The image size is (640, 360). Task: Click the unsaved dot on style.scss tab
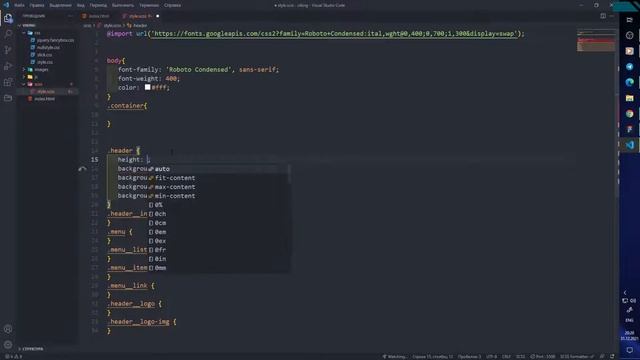tap(158, 16)
